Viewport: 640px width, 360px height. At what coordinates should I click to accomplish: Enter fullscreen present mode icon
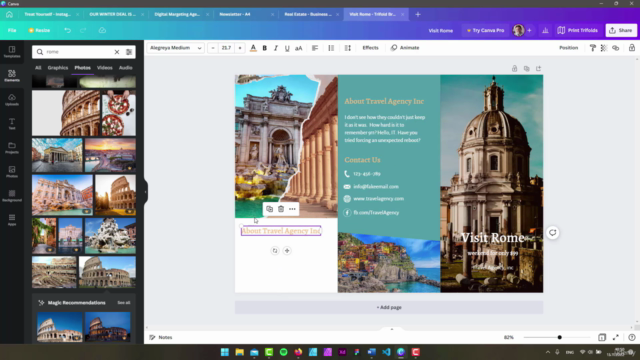coord(616,337)
